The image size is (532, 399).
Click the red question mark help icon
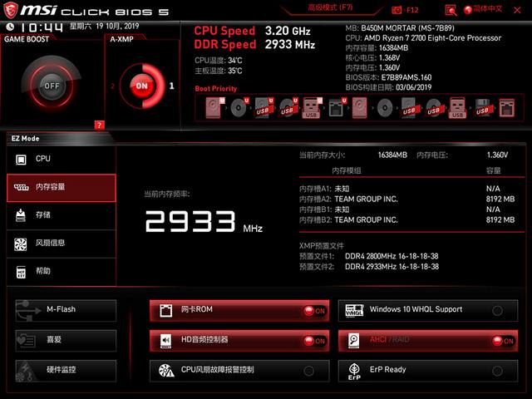(100, 125)
